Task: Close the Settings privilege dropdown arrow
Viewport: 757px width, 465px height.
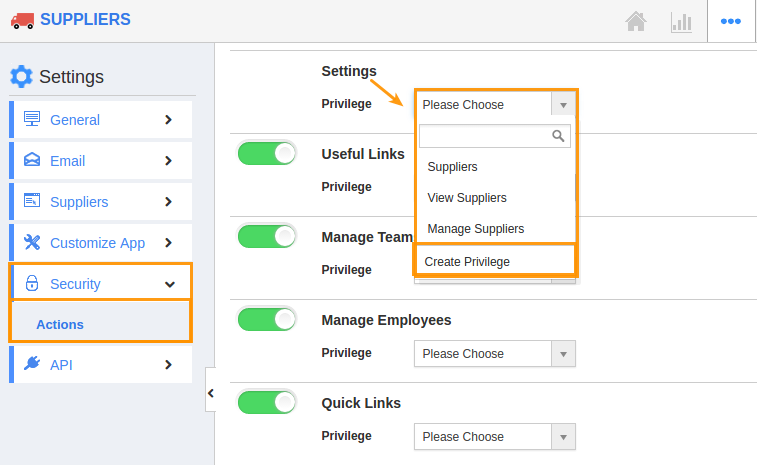Action: tap(563, 105)
